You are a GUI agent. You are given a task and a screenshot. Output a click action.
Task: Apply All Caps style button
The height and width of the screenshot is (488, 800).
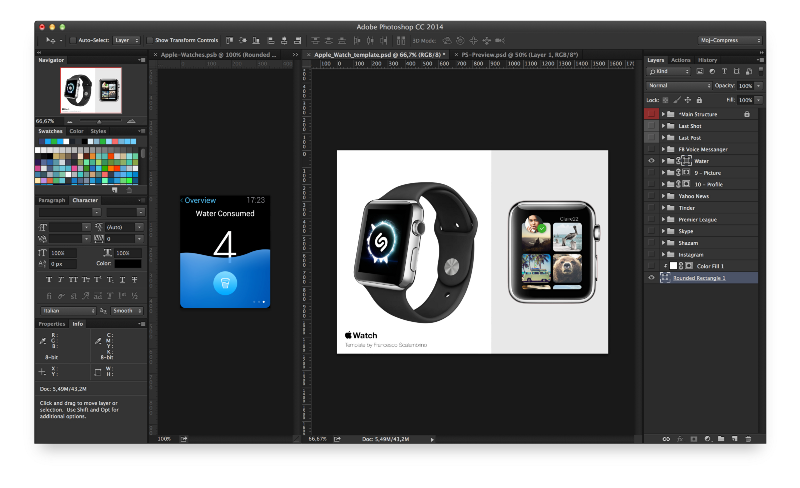click(73, 280)
